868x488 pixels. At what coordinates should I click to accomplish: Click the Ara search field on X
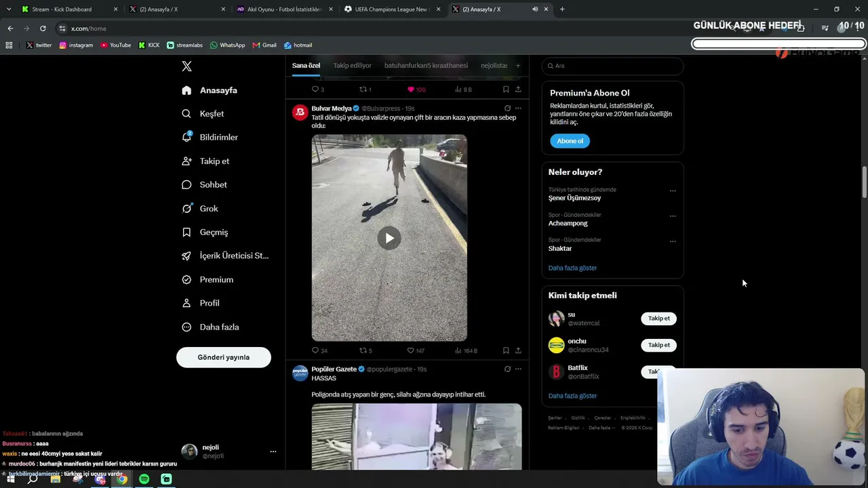point(612,66)
